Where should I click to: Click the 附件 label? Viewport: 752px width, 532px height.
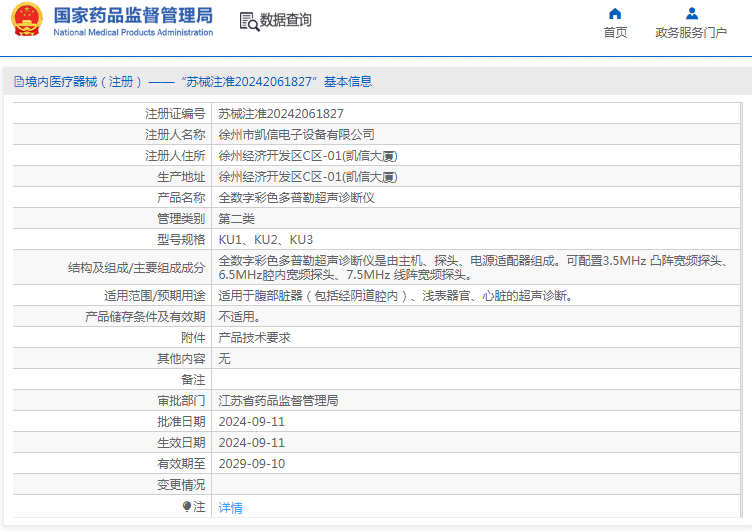pyautogui.click(x=193, y=338)
